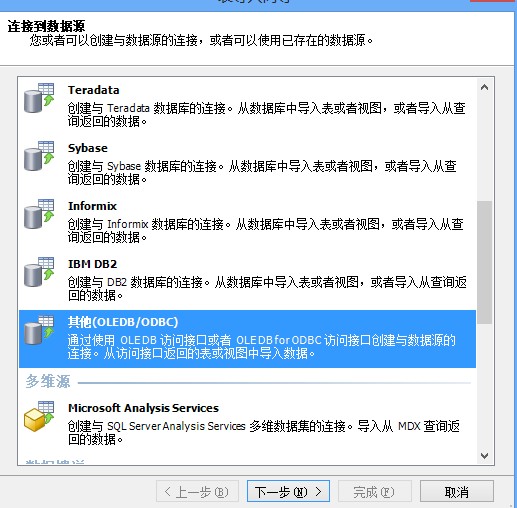Click the 完成(F) finish button
The height and width of the screenshot is (508, 517).
click(x=375, y=491)
